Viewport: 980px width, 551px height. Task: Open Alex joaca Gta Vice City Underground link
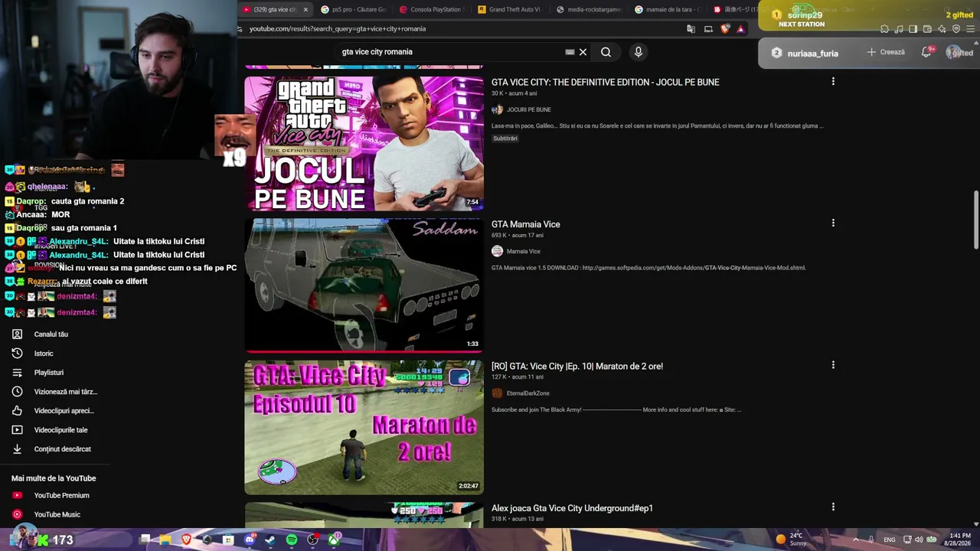572,508
